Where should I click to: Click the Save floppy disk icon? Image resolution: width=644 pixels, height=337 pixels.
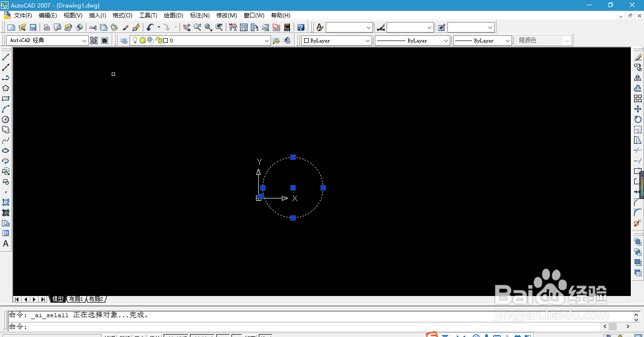[33, 27]
